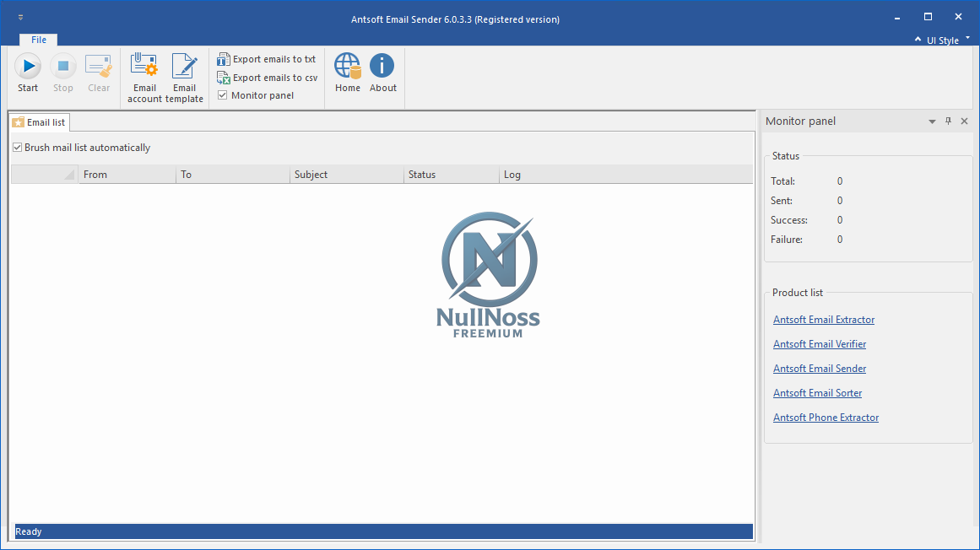
Task: Pin the Monitor panel with pushpin icon
Action: pos(948,121)
